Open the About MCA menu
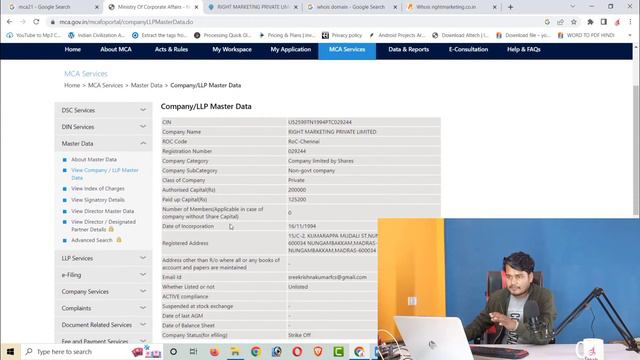 click(x=116, y=49)
